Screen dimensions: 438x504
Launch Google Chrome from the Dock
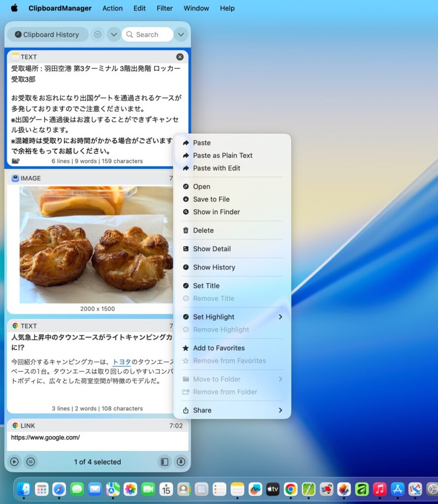click(x=291, y=489)
